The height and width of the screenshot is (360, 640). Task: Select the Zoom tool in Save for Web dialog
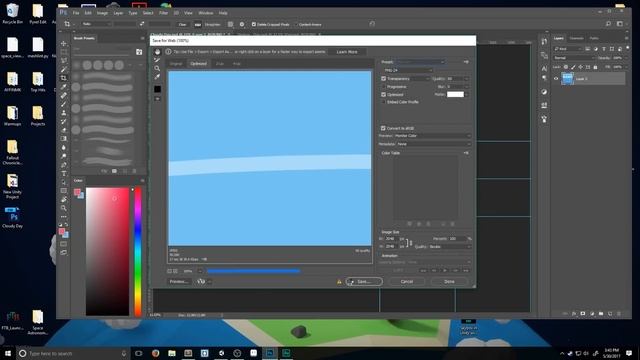[x=158, y=69]
